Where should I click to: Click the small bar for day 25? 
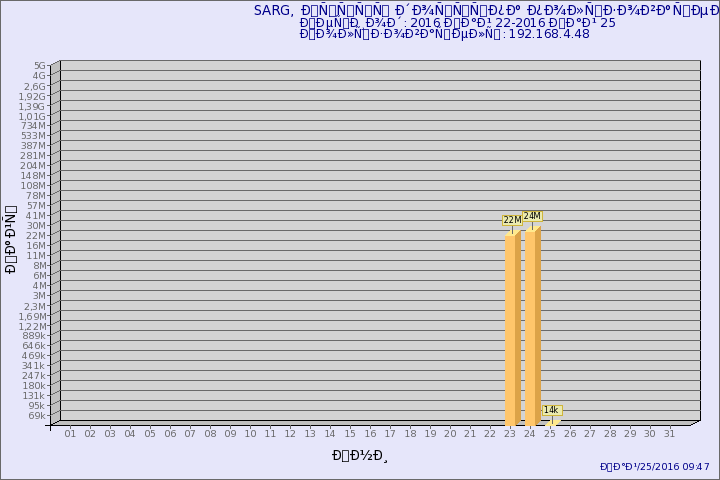coord(552,423)
